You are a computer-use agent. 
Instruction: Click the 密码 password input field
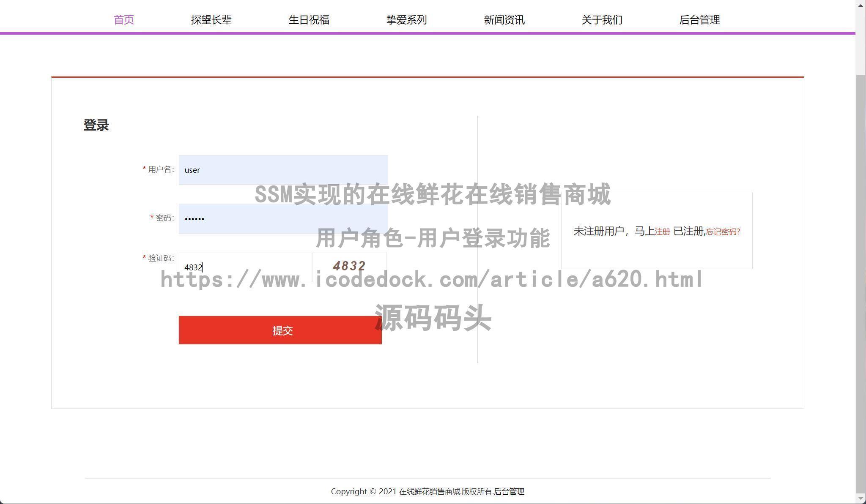tap(282, 218)
